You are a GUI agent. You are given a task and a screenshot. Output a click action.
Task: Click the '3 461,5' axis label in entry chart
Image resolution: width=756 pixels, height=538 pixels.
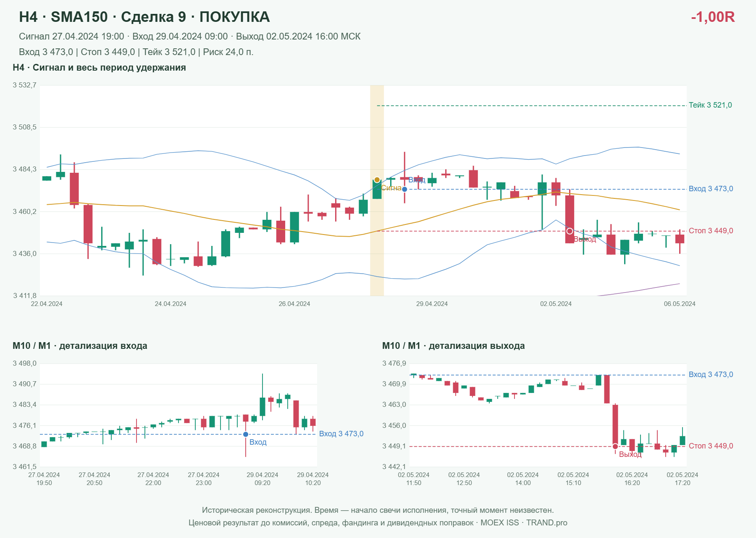point(24,467)
